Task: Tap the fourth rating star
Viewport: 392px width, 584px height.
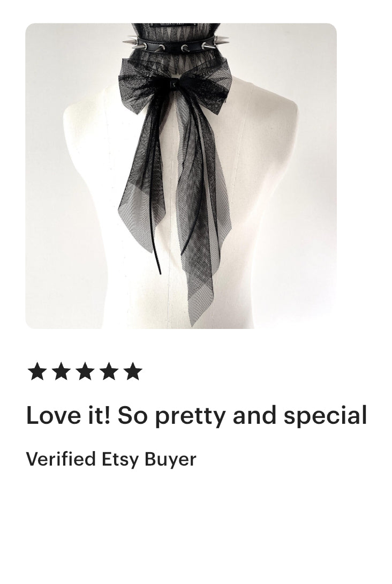Action: pyautogui.click(x=109, y=371)
